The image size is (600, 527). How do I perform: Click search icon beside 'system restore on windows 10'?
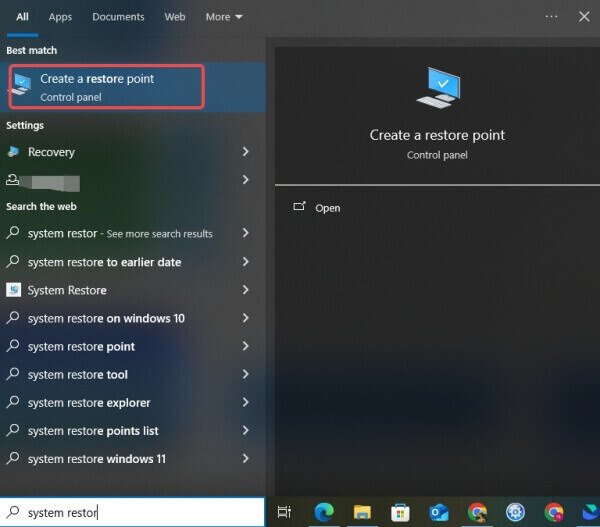(13, 318)
